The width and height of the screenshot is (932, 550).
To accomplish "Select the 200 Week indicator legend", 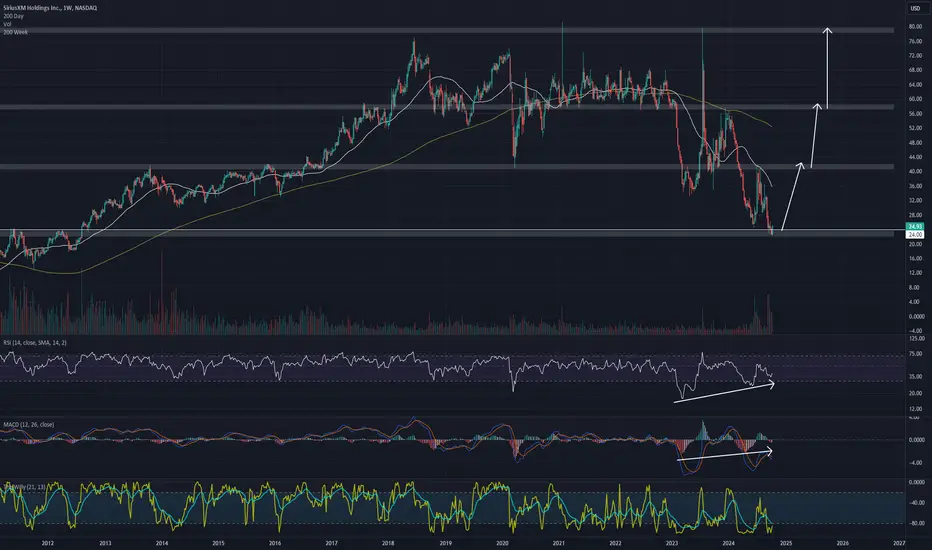I will pyautogui.click(x=15, y=32).
